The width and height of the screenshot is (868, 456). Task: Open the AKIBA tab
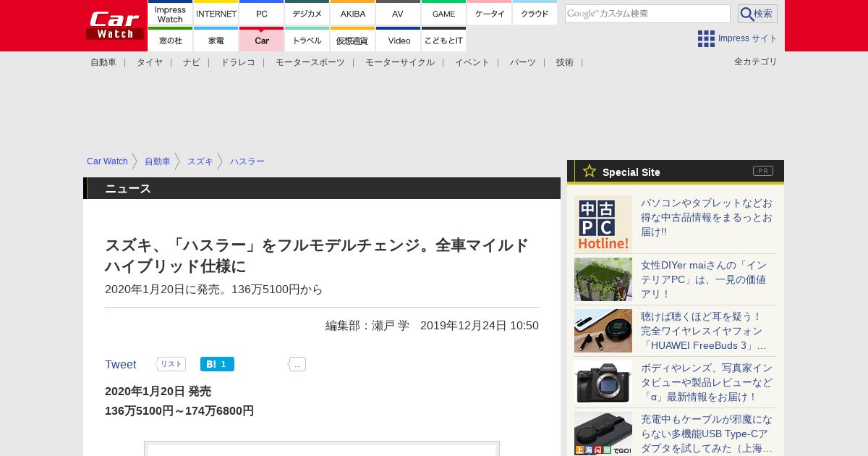(x=353, y=12)
